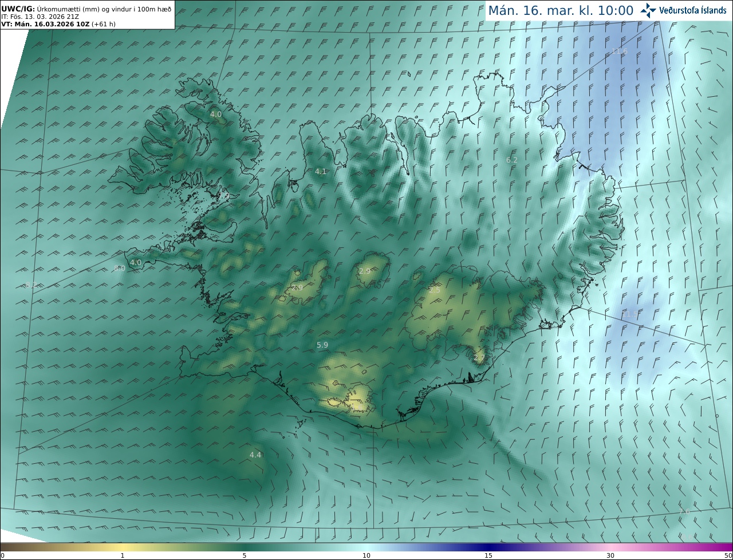Click the 4.0 value in the Westfjords
The width and height of the screenshot is (733, 560).
pos(216,115)
